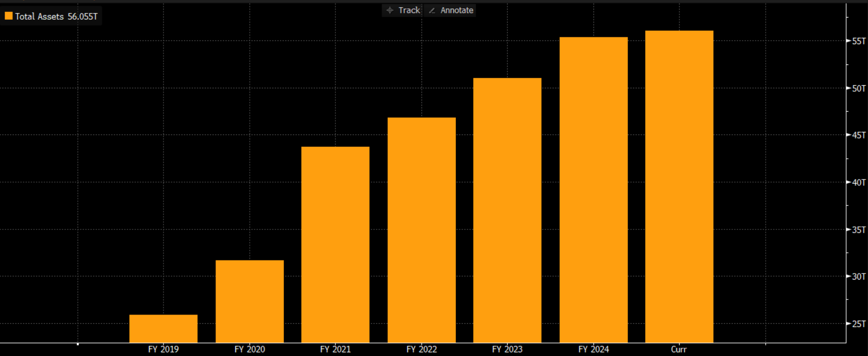Click the Track button label

pos(409,10)
